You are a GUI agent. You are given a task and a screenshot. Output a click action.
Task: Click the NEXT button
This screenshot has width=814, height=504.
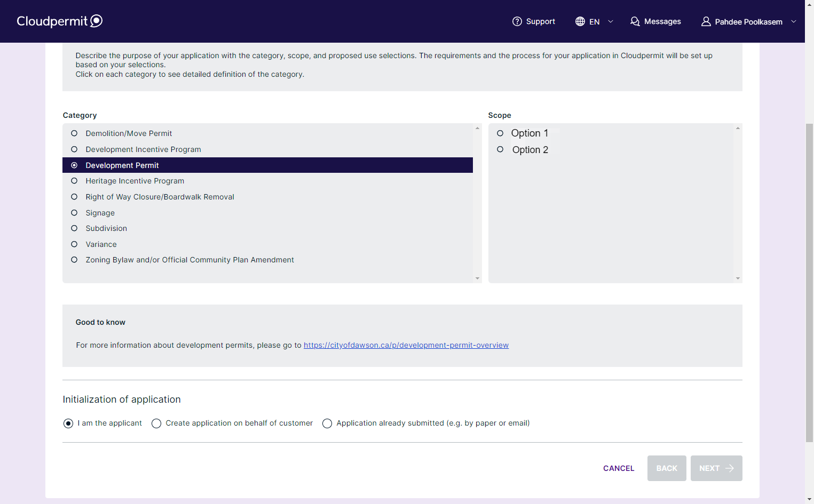coord(716,468)
